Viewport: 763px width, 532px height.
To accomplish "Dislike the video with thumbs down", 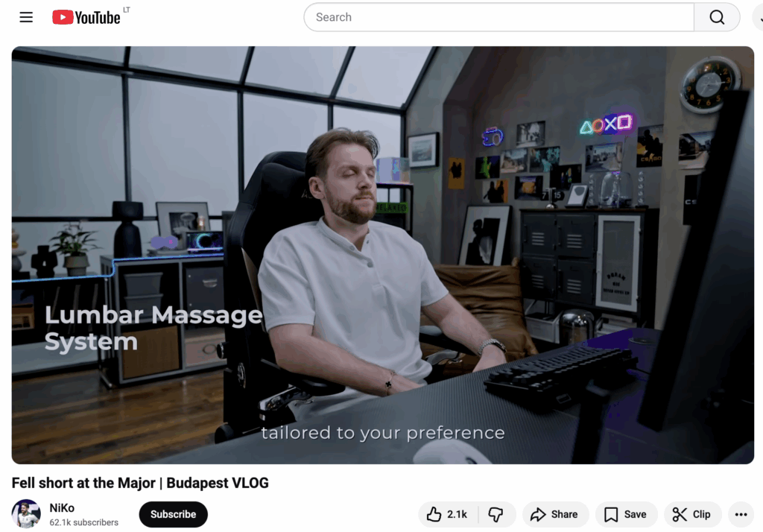I will [496, 514].
